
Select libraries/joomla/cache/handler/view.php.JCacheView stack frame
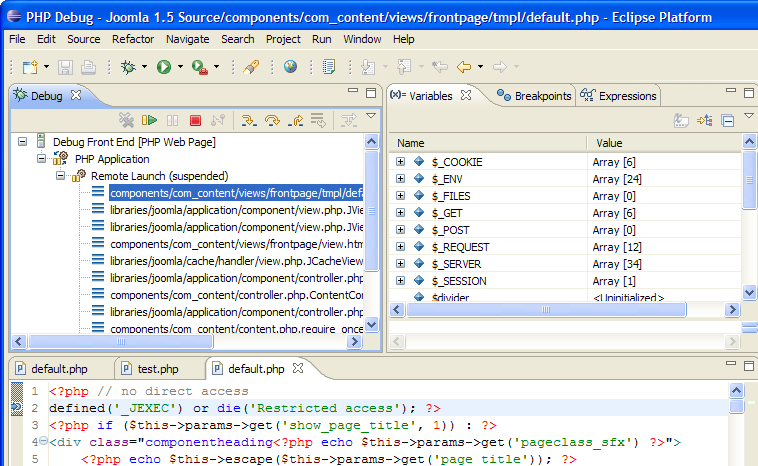click(236, 261)
